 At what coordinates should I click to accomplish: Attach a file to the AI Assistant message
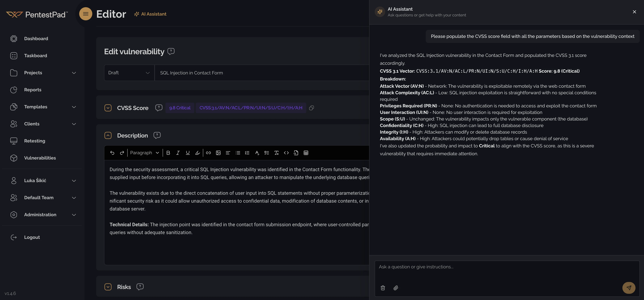396,288
